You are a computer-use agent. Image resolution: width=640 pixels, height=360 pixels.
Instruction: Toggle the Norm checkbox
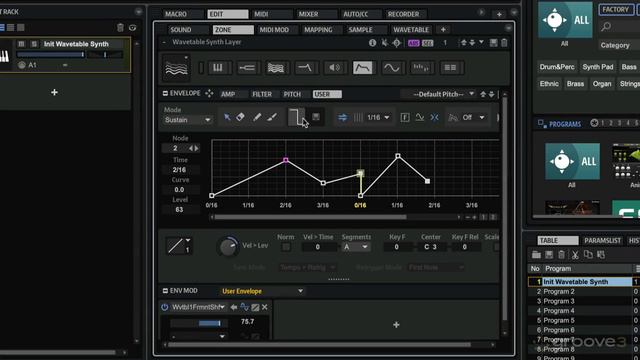pos(286,247)
